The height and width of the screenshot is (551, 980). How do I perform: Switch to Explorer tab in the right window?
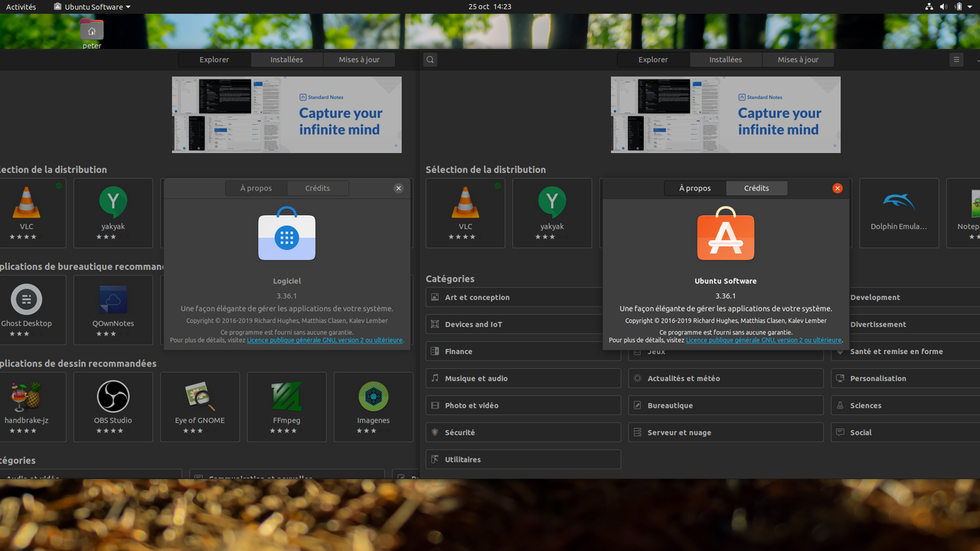coord(653,60)
